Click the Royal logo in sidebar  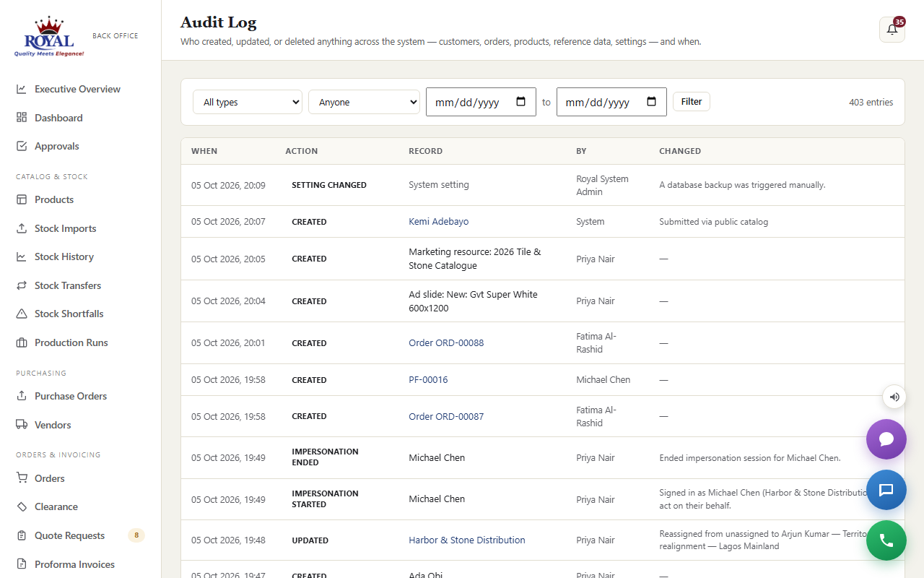[x=49, y=36]
